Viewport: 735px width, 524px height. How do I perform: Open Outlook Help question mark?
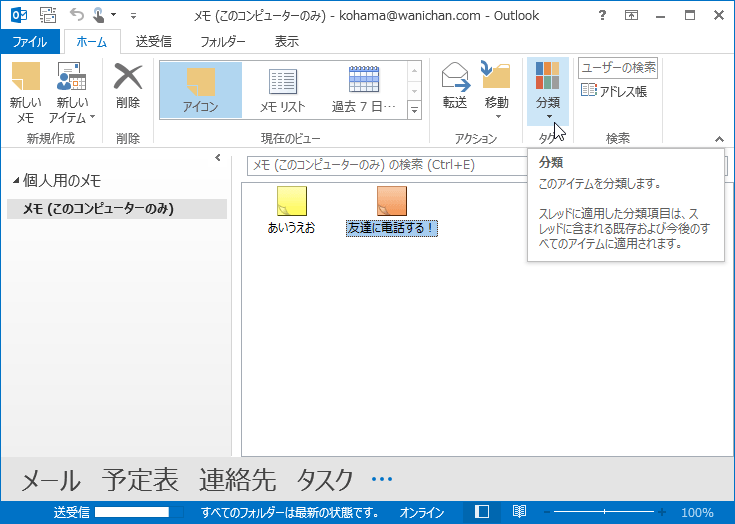[x=602, y=15]
